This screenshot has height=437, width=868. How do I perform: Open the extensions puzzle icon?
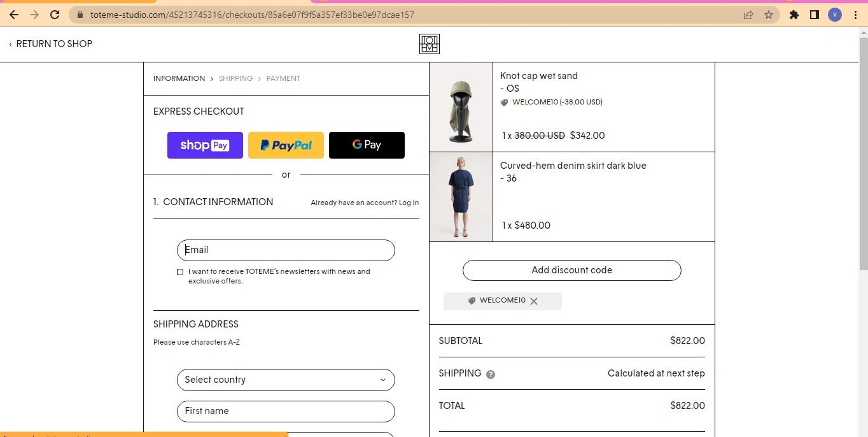click(x=794, y=15)
